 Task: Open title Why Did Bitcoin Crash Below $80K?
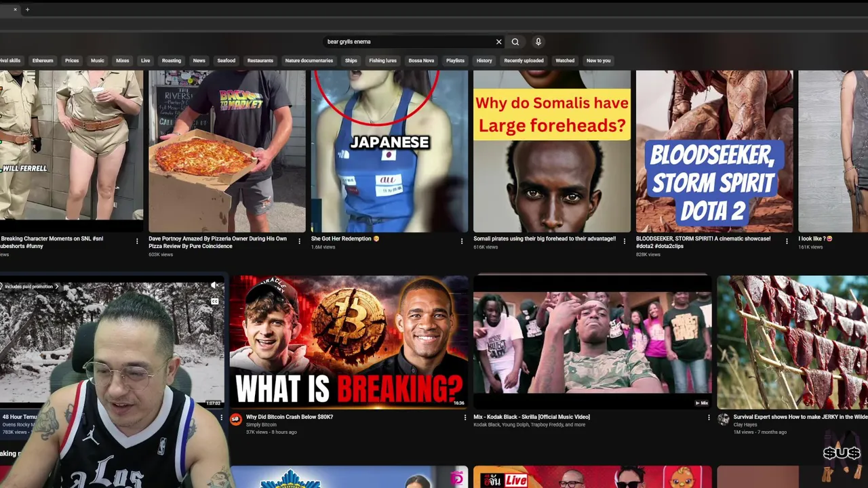pyautogui.click(x=290, y=417)
